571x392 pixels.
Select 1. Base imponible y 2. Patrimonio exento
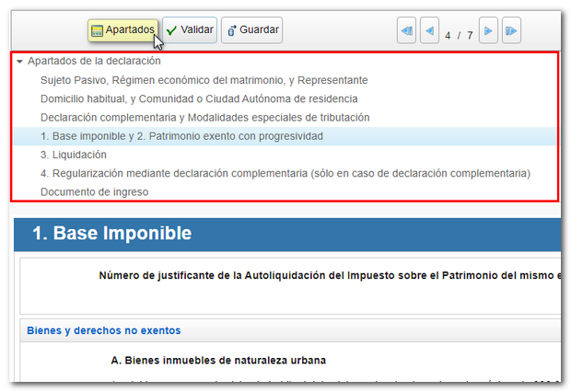(x=181, y=136)
